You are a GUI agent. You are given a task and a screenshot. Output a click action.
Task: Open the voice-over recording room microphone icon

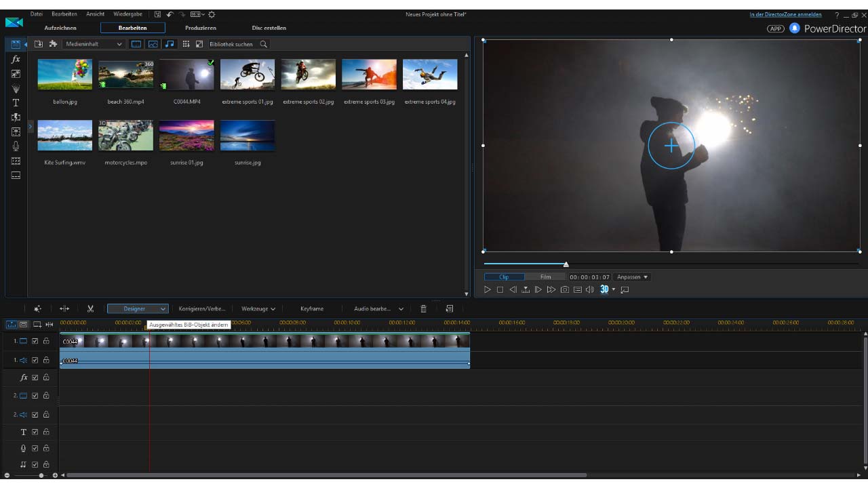click(16, 146)
